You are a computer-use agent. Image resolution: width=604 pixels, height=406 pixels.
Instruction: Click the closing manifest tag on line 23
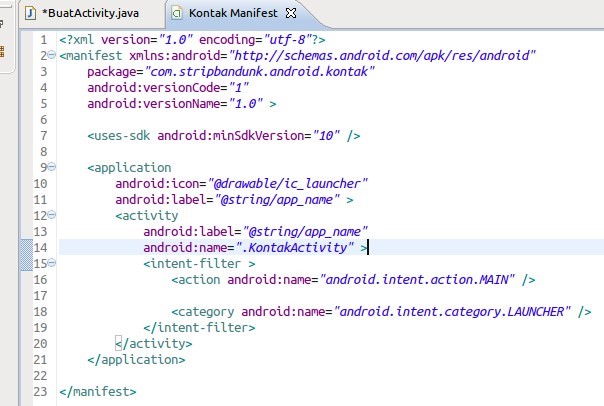[x=98, y=392]
